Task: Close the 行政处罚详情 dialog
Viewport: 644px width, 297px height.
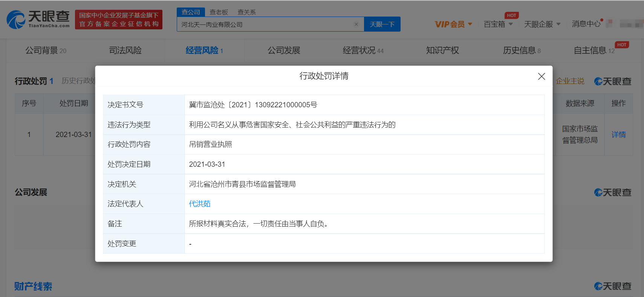Action: 541,76
